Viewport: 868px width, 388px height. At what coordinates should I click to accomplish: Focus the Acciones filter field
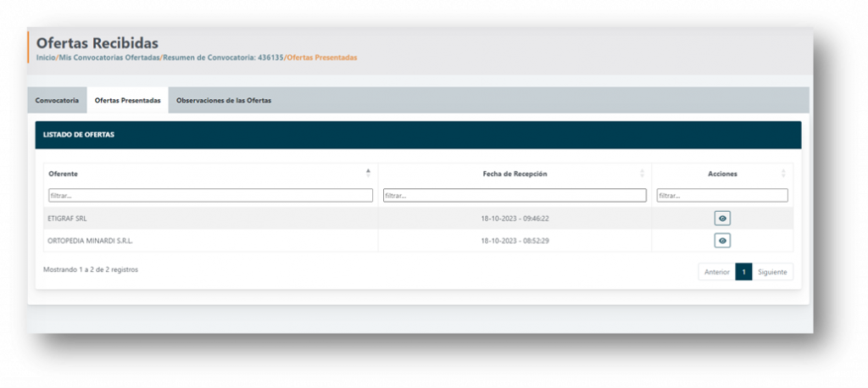[722, 196]
